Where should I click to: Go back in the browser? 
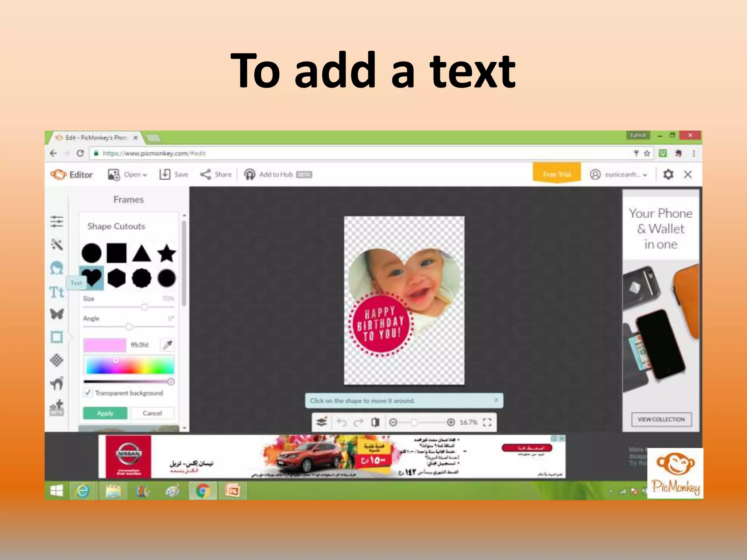(54, 153)
